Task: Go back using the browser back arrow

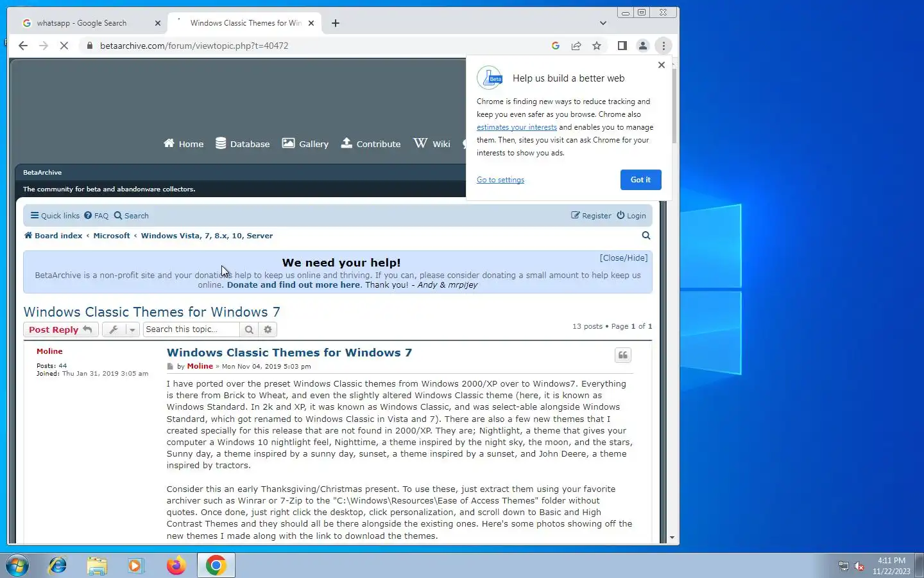Action: click(23, 46)
